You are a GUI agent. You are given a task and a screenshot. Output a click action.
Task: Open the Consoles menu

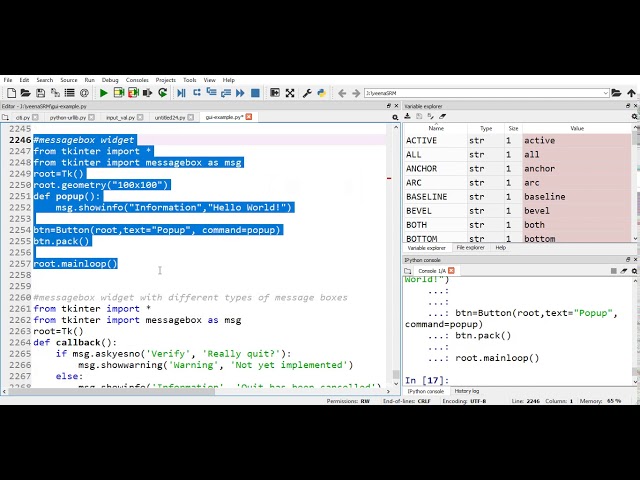coord(137,80)
